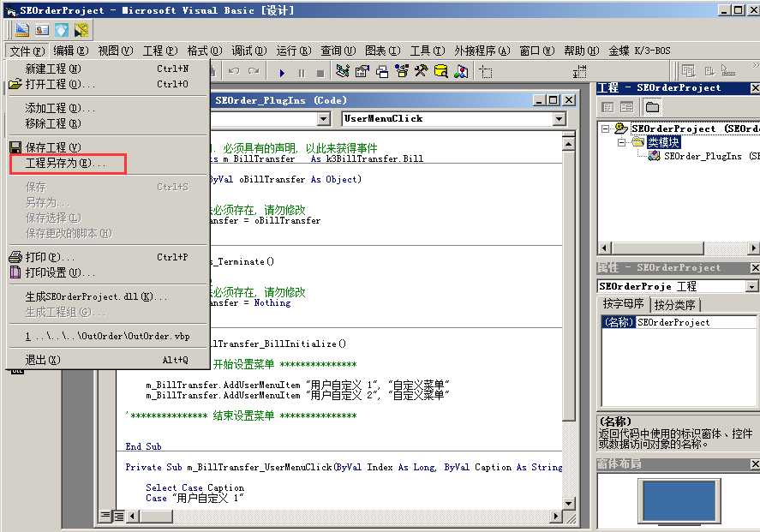Click the Start (run) toolbar icon
Image resolution: width=760 pixels, height=532 pixels.
point(282,73)
